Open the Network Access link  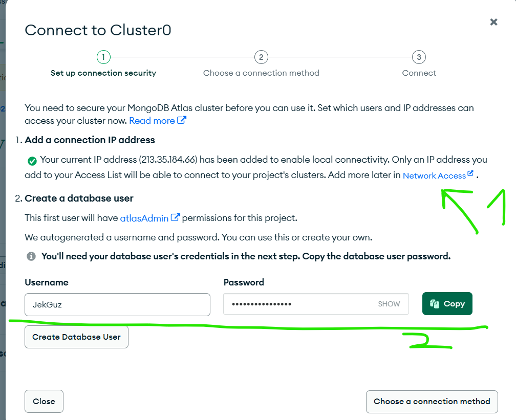(434, 175)
